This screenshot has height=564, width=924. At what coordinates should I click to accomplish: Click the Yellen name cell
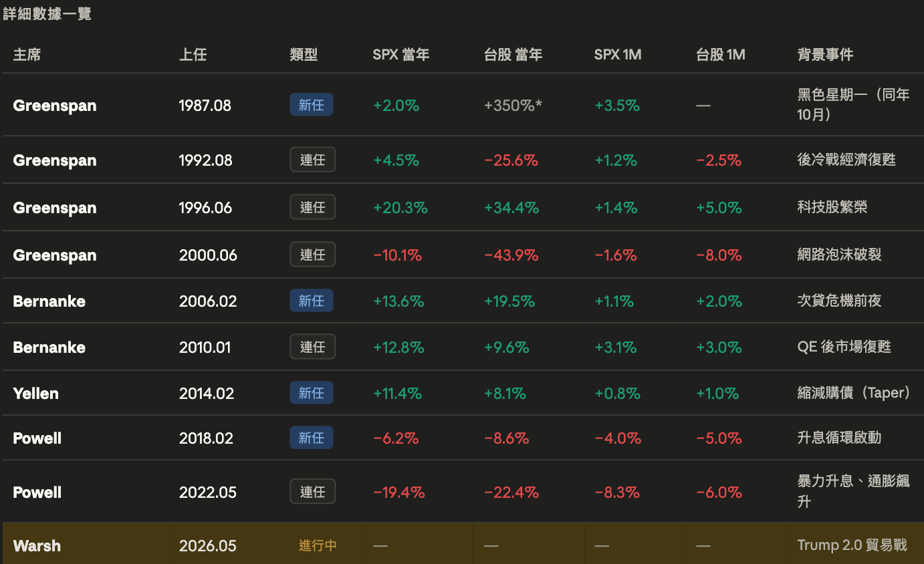tap(36, 394)
